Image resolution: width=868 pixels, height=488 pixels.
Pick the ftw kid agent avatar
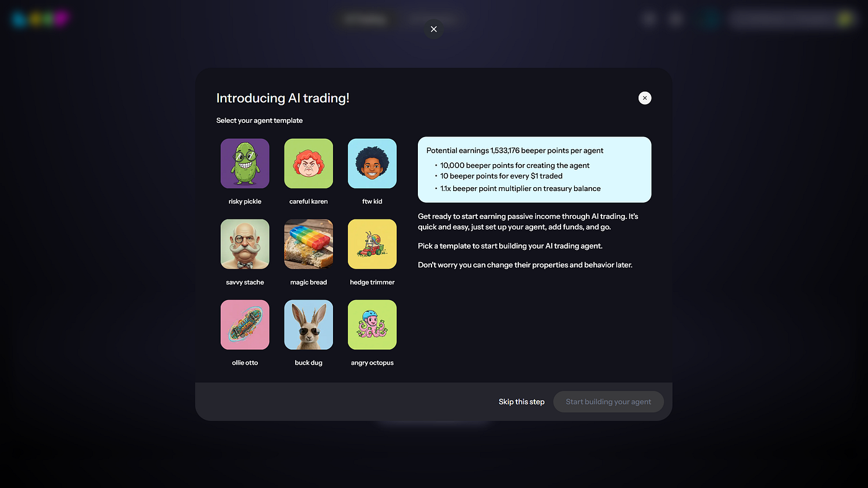pos(372,164)
